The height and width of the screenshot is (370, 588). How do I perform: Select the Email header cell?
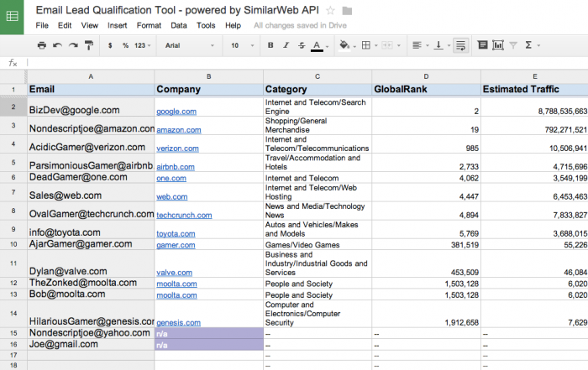pyautogui.click(x=91, y=89)
